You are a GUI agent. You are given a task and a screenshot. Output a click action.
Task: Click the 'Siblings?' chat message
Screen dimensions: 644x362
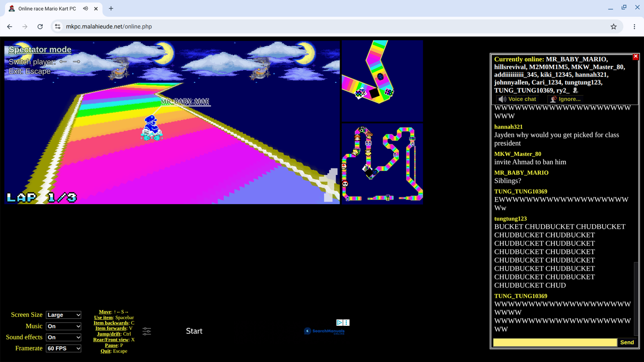pos(508,181)
